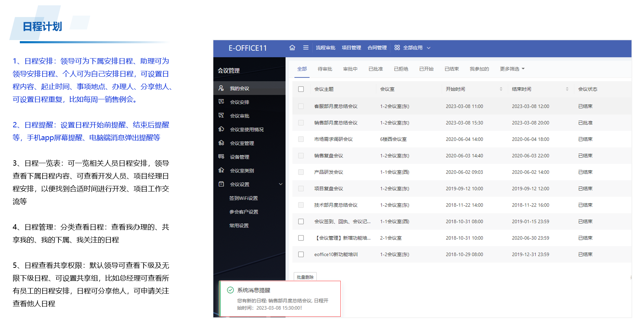Switch to the 审批中 tab
Screen dimensions: 644x321
tap(350, 69)
